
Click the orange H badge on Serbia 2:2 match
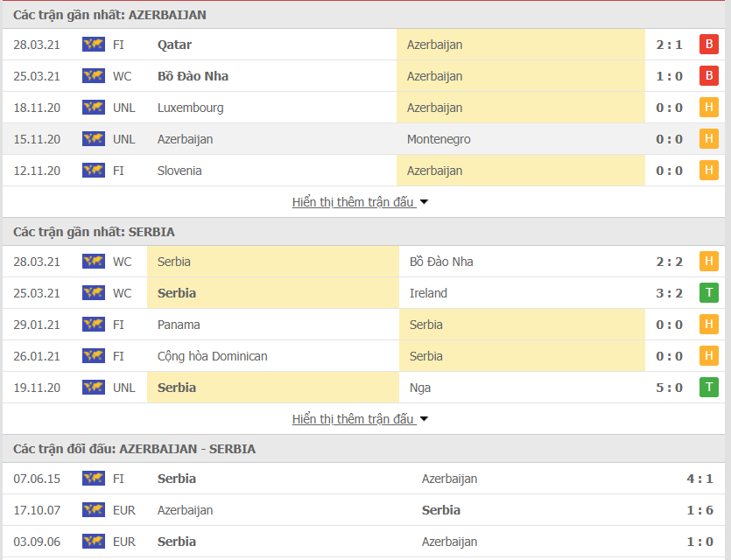708,262
